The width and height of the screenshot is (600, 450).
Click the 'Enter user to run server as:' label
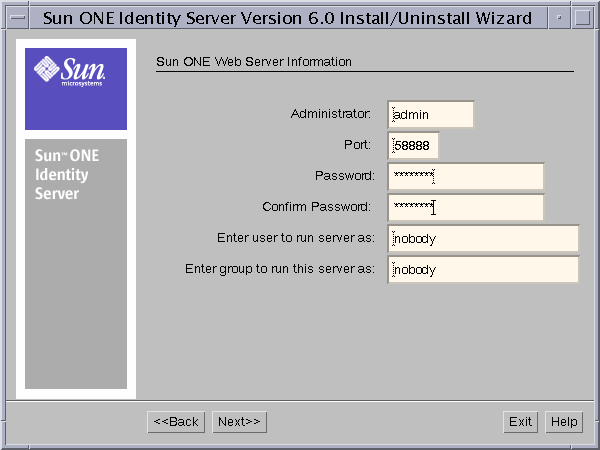(296, 238)
